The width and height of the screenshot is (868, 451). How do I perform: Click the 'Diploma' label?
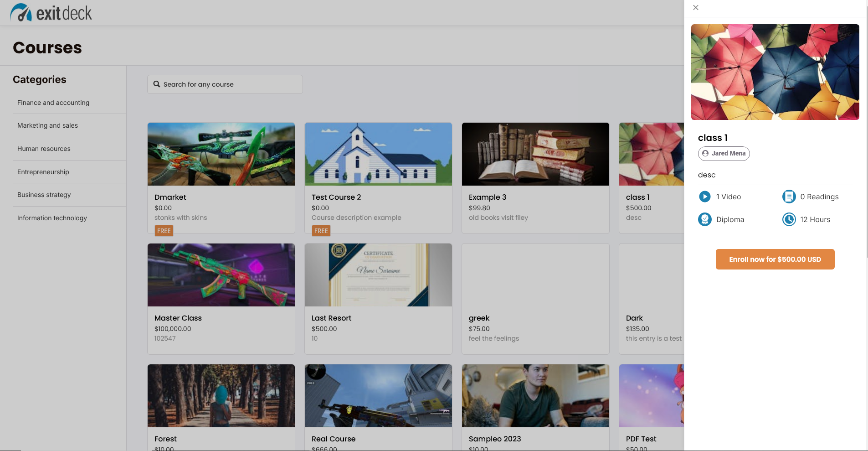pyautogui.click(x=730, y=219)
